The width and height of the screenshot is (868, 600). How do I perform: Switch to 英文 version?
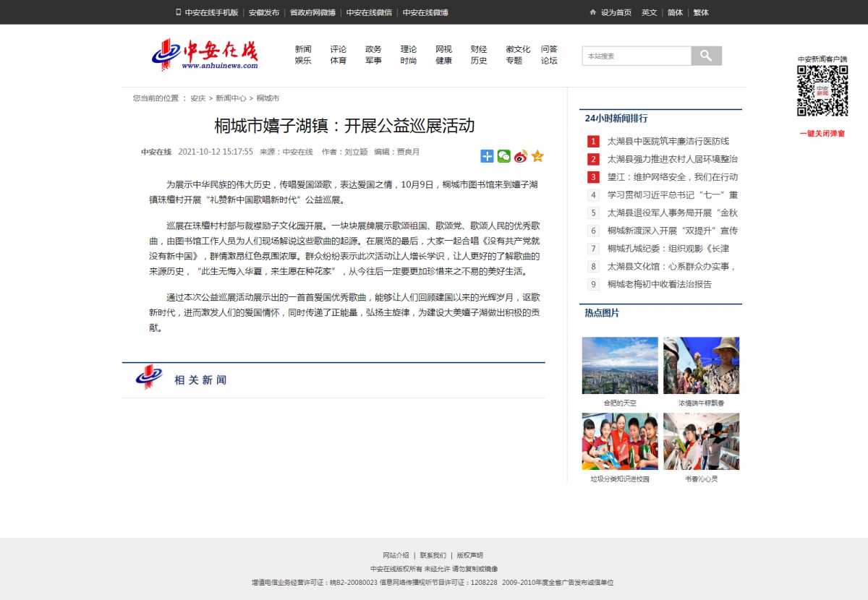click(x=650, y=12)
